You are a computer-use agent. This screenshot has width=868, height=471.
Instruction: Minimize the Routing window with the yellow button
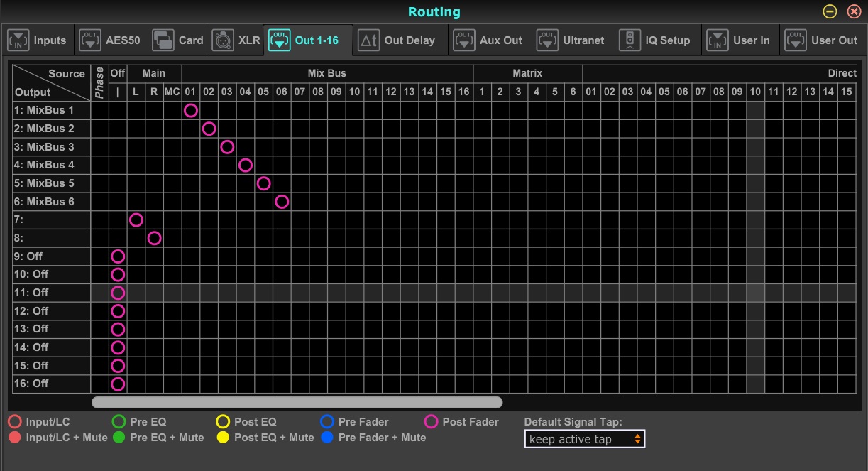pos(830,11)
